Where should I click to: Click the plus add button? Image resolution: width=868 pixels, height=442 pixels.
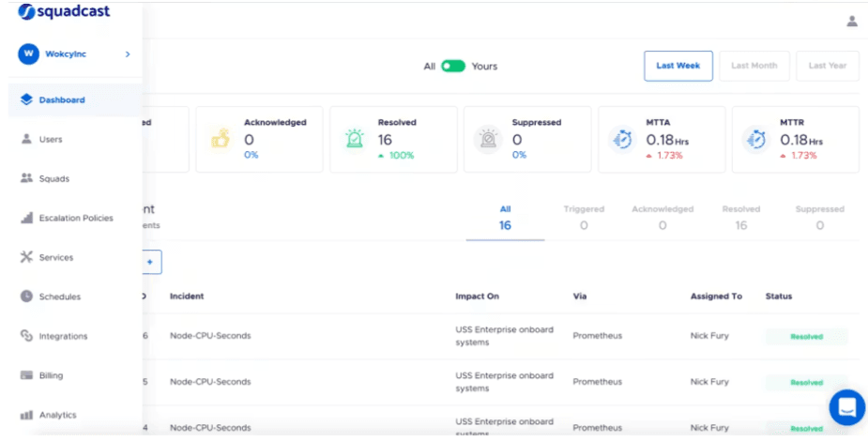[x=149, y=262]
